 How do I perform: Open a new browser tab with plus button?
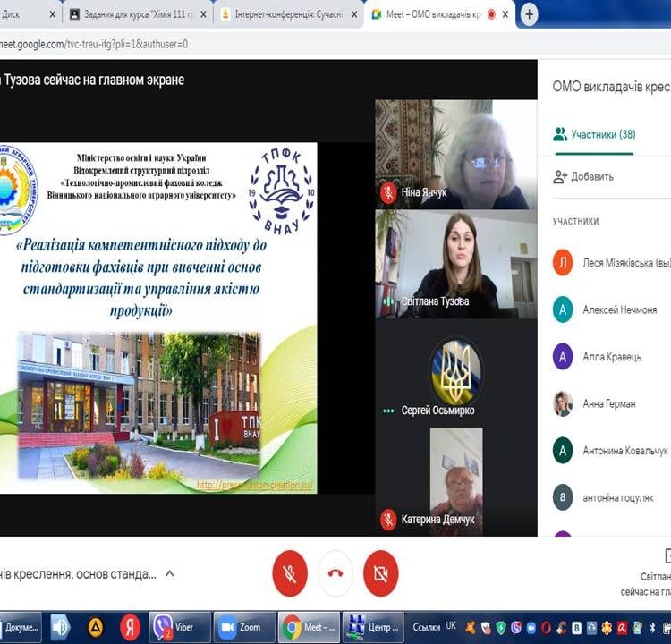pyautogui.click(x=529, y=14)
